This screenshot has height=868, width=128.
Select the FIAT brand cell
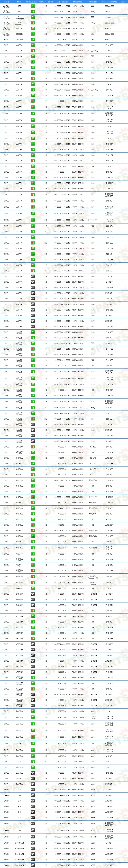tap(6, 40)
